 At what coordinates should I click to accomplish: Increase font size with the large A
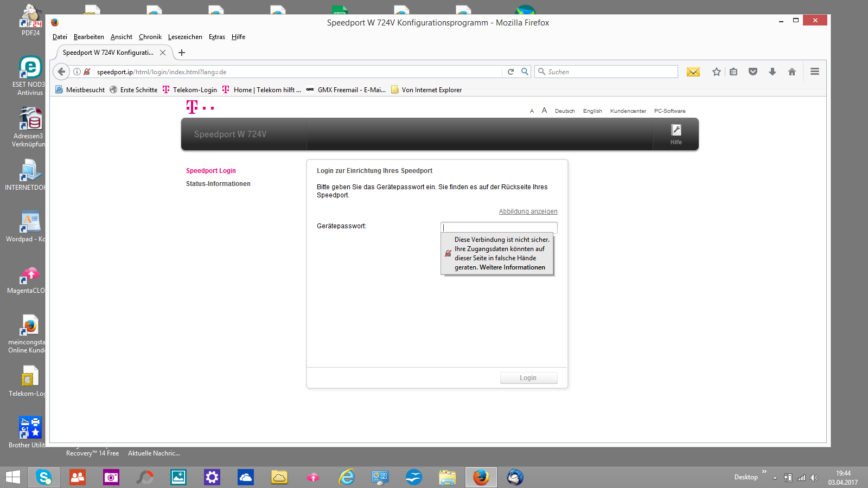[544, 111]
